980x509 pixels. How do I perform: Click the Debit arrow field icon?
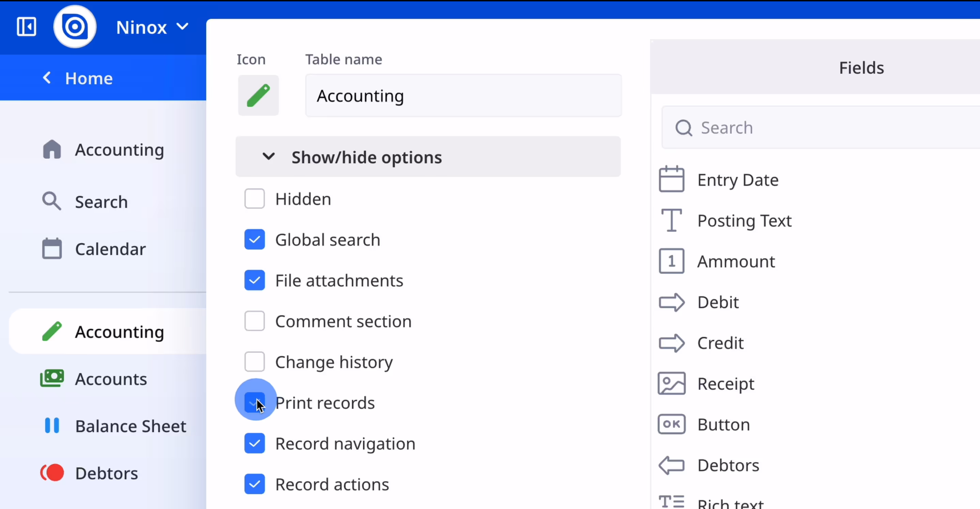(672, 302)
